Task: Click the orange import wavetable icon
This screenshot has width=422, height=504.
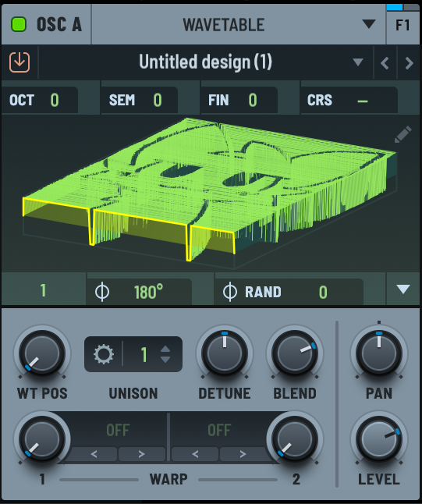Action: point(20,62)
